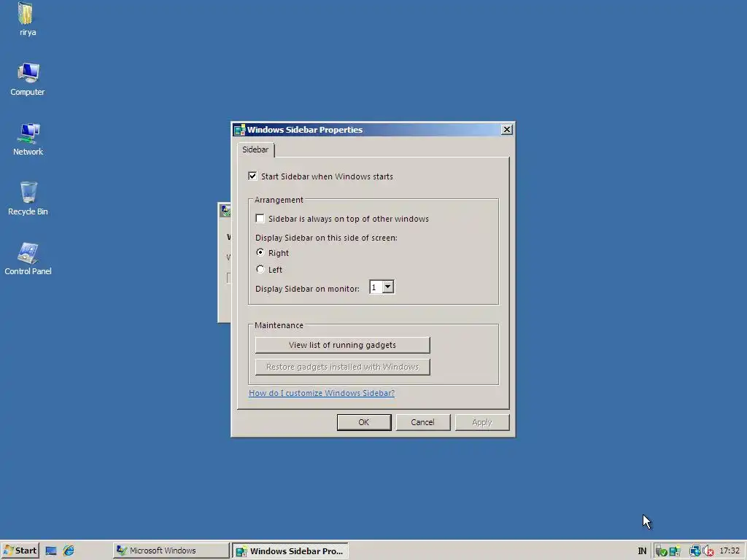Click the Windows Sidebar tray icon

click(x=675, y=551)
